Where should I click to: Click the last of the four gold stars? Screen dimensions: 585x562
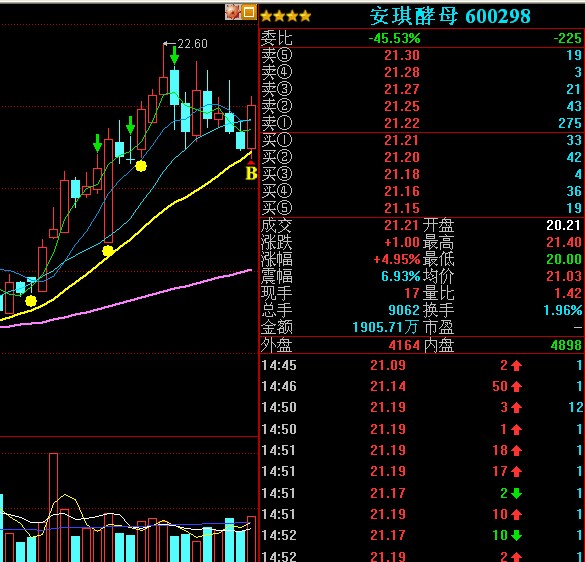(305, 16)
